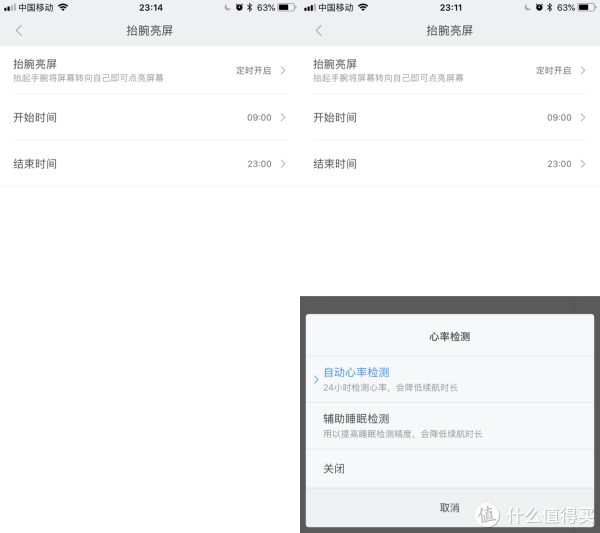Tap 24小时检测心率 description text

click(390, 388)
